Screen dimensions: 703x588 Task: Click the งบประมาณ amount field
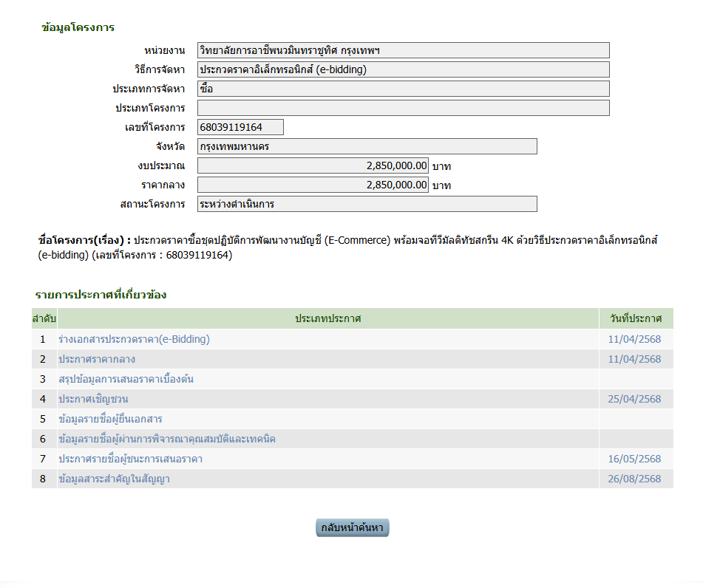coord(313,165)
